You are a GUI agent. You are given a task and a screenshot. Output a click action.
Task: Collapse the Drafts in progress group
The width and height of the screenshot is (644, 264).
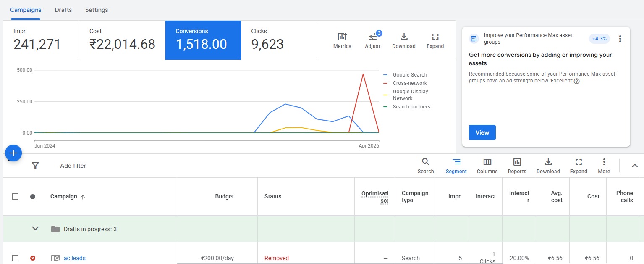(35, 229)
